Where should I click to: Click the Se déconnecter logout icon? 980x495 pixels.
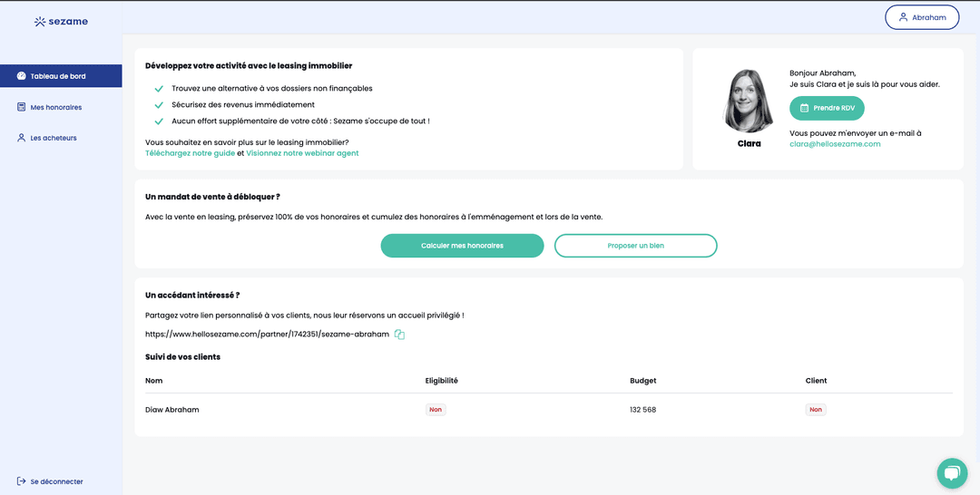point(21,481)
